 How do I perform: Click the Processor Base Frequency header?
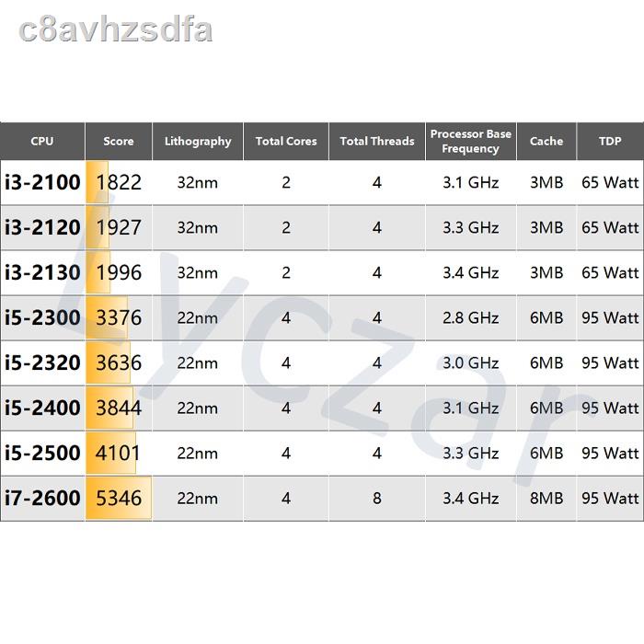471,141
